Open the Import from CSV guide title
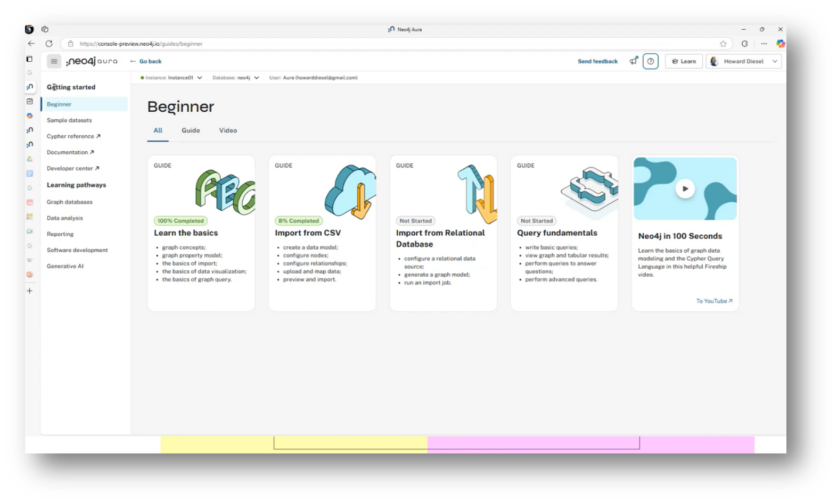The width and height of the screenshot is (837, 504). pos(308,233)
